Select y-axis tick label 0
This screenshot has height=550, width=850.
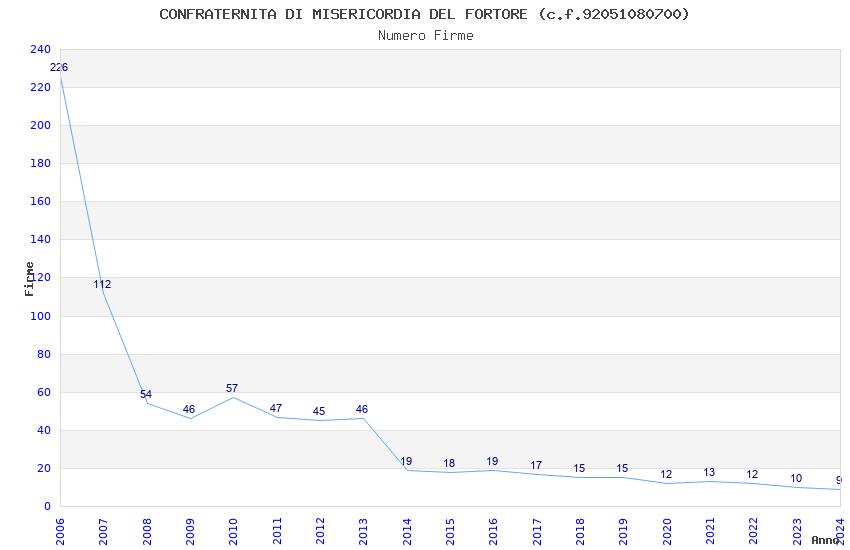point(48,507)
